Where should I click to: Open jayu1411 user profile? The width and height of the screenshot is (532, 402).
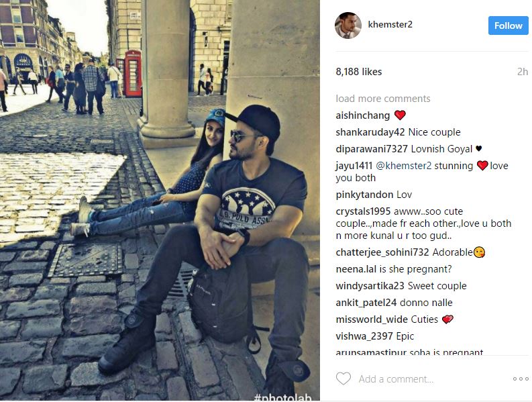coord(354,166)
